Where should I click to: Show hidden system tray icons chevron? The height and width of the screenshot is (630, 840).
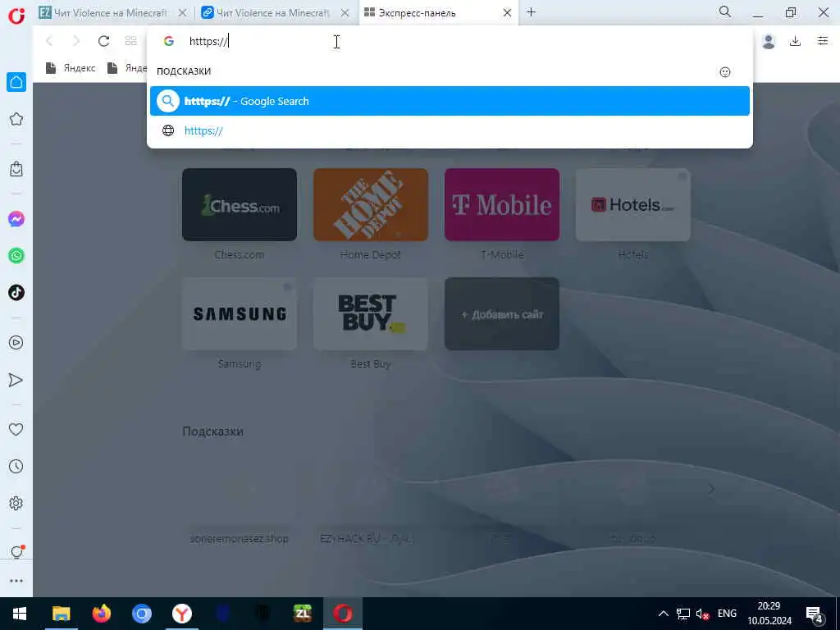tap(663, 614)
